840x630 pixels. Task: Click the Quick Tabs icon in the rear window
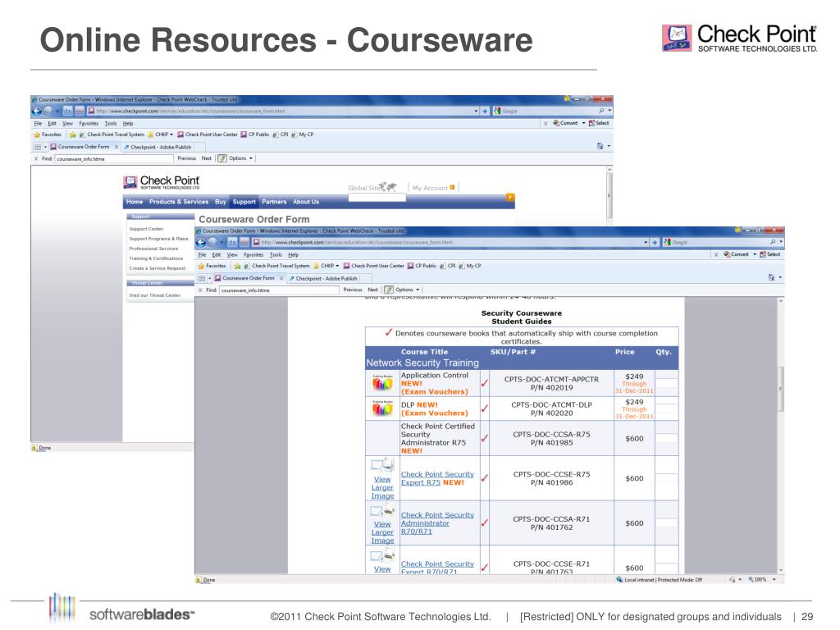tap(38, 147)
